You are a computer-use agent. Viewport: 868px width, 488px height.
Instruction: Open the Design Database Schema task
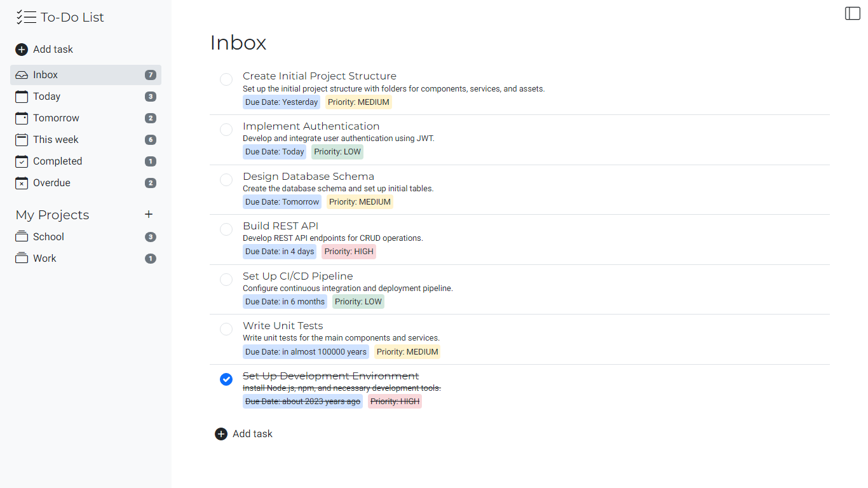tap(308, 176)
